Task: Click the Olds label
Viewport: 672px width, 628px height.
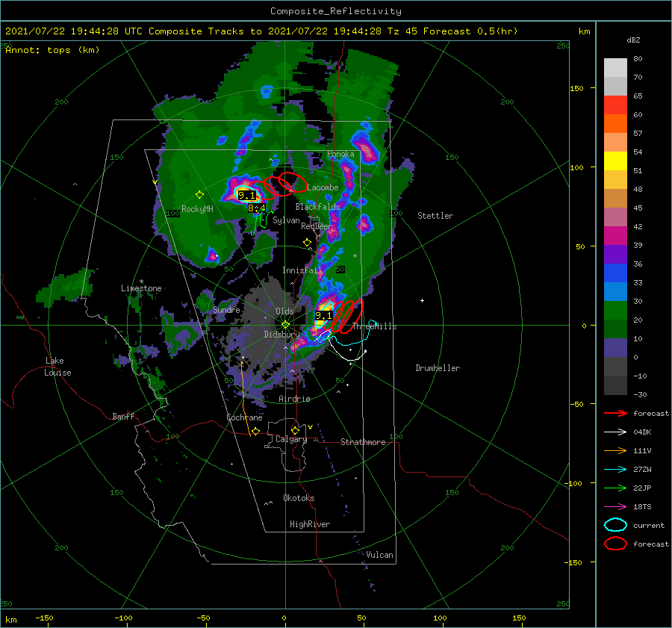Action: coord(284,311)
